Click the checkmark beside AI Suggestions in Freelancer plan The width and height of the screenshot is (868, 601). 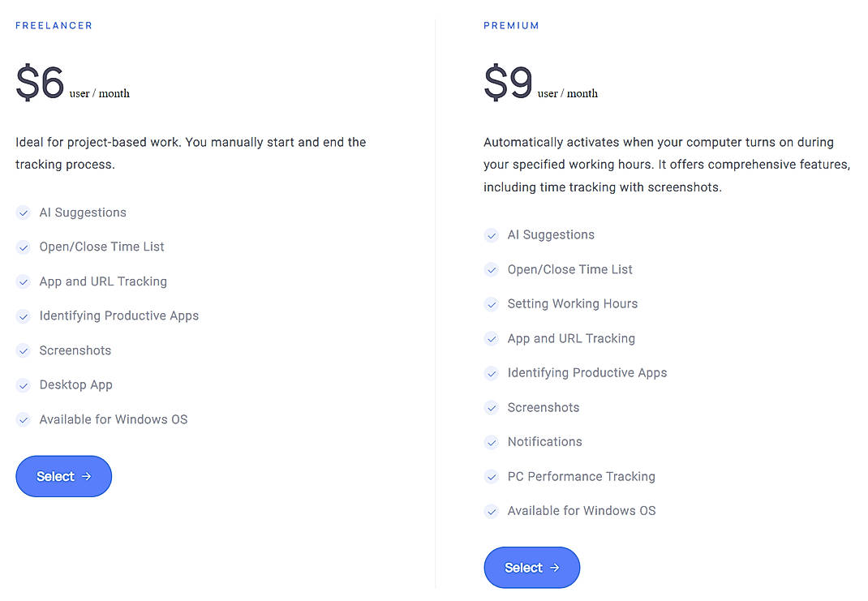24,212
